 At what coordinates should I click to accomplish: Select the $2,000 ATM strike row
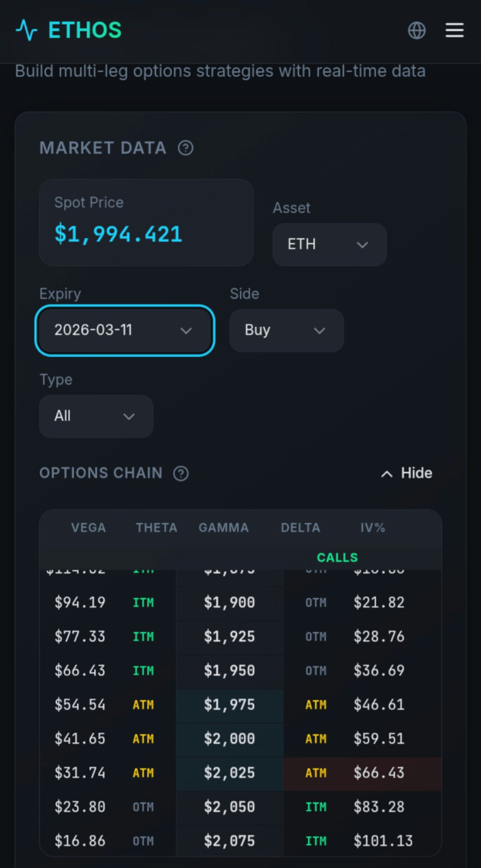pos(229,739)
